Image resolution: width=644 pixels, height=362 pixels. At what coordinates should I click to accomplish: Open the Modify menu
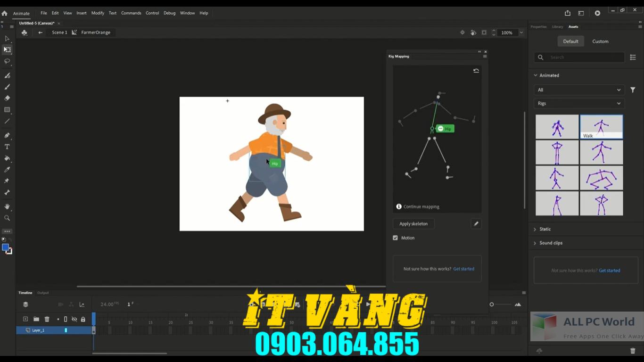(98, 13)
